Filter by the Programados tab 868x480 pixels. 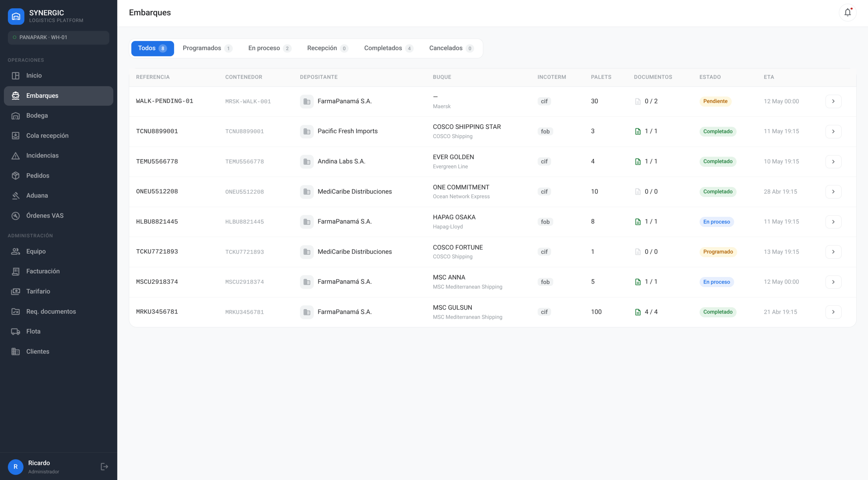(x=207, y=48)
